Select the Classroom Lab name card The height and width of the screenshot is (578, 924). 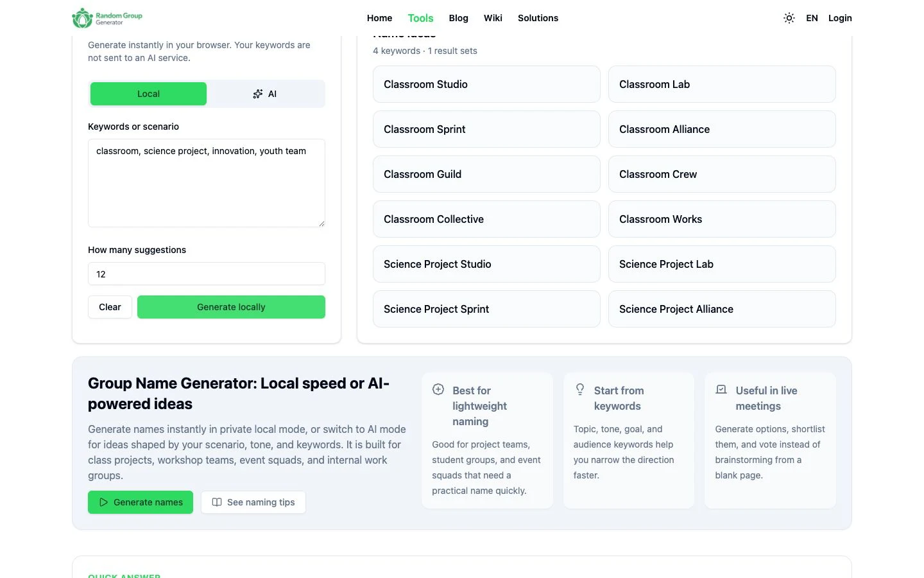(722, 84)
